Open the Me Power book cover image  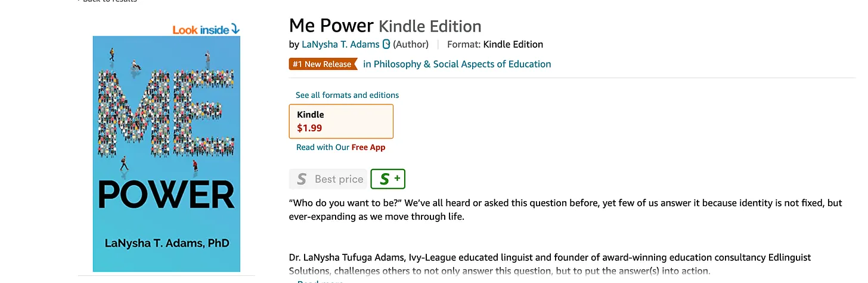pos(166,153)
